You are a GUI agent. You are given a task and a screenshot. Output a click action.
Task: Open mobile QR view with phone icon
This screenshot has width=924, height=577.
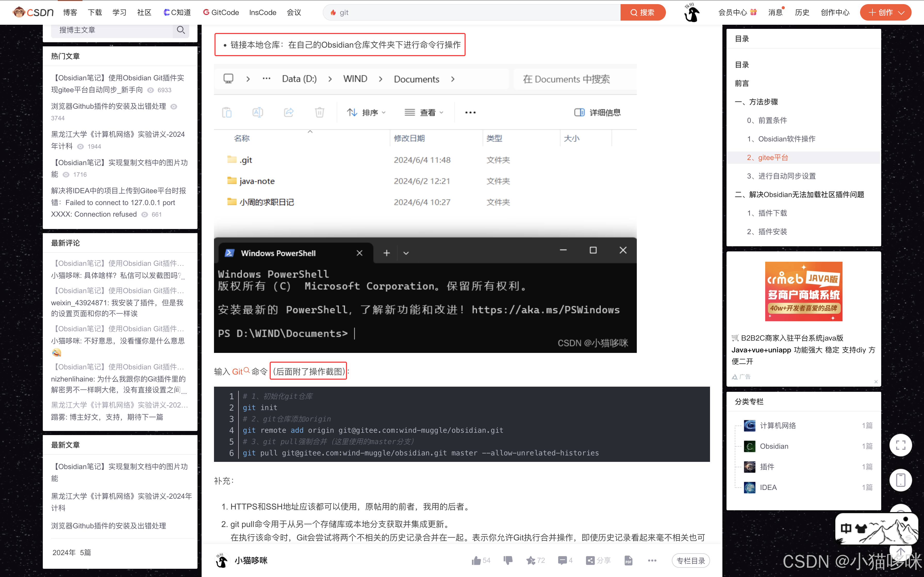[901, 480]
